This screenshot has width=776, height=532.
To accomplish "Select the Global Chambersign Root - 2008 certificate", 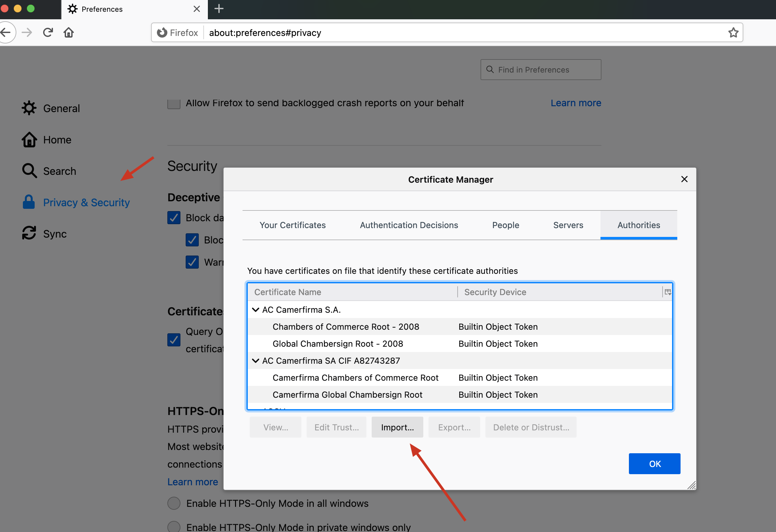I will click(338, 344).
